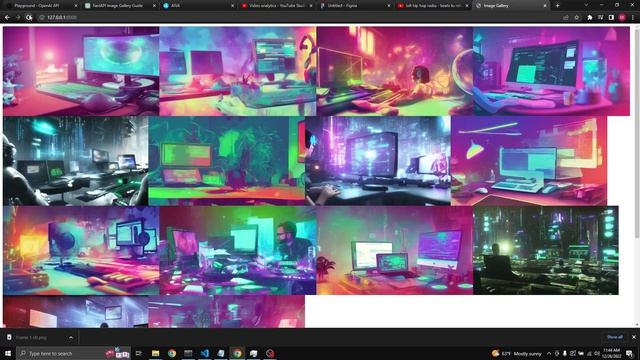Open Task View on the taskbar
The image size is (640, 360).
139,353
